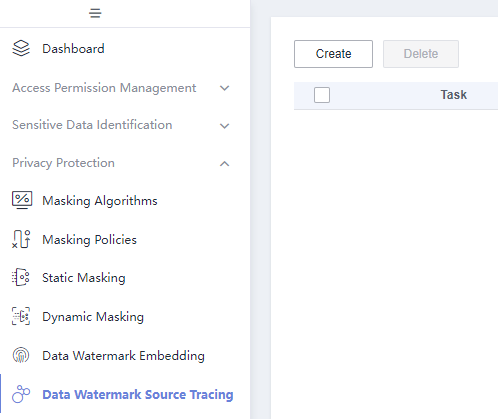Click the Dashboard layers icon
Screen dimensions: 498x419
[x=21, y=49]
